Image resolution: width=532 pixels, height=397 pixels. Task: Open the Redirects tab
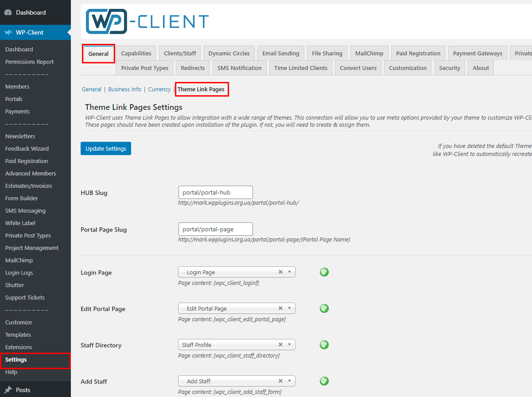(x=193, y=68)
